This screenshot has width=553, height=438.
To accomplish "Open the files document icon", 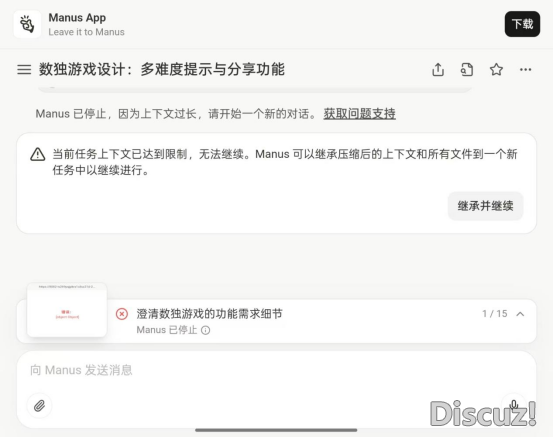I will 467,69.
